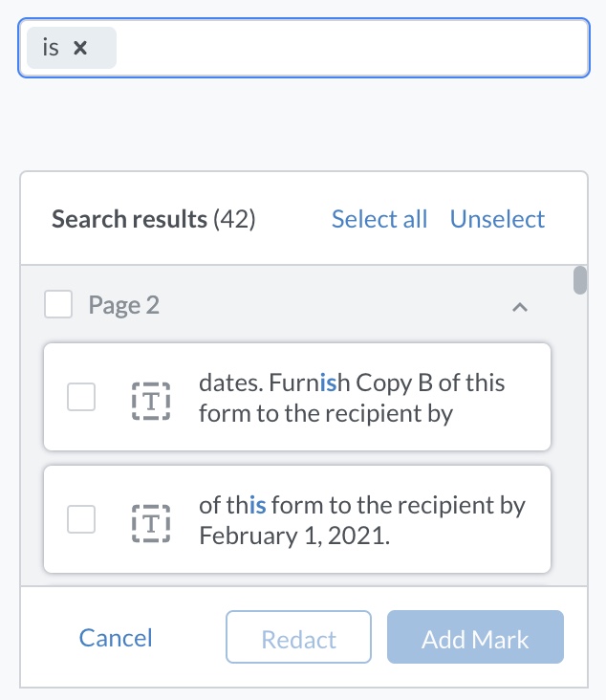
Task: Click the Redact button
Action: point(298,637)
